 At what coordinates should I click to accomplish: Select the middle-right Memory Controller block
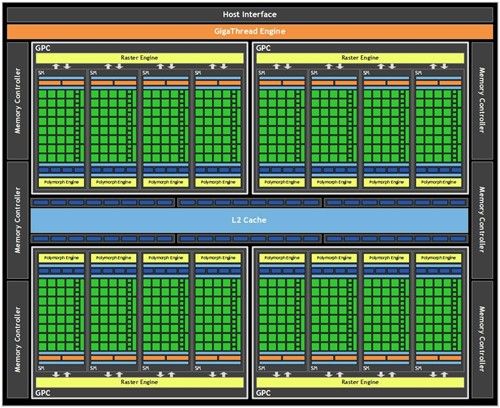(482, 220)
